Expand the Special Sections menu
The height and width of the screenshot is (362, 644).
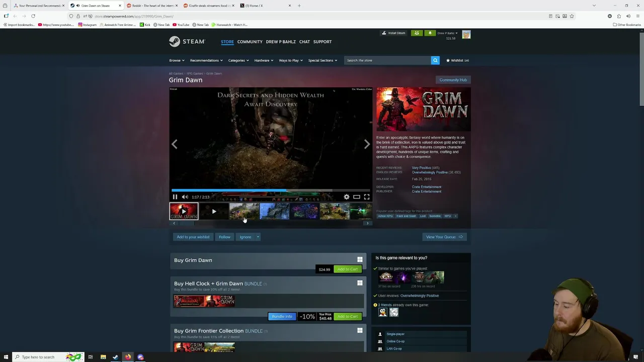point(323,60)
